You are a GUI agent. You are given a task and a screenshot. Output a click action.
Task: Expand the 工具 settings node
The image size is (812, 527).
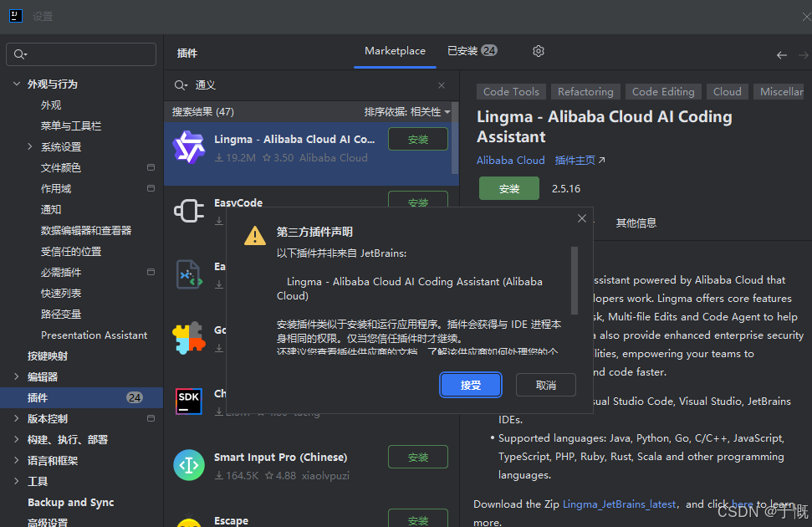[x=17, y=481]
